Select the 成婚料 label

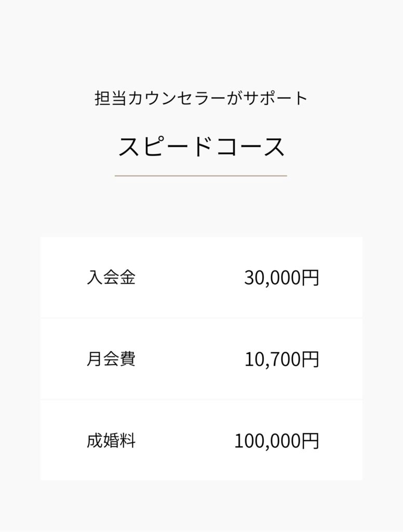[111, 441]
